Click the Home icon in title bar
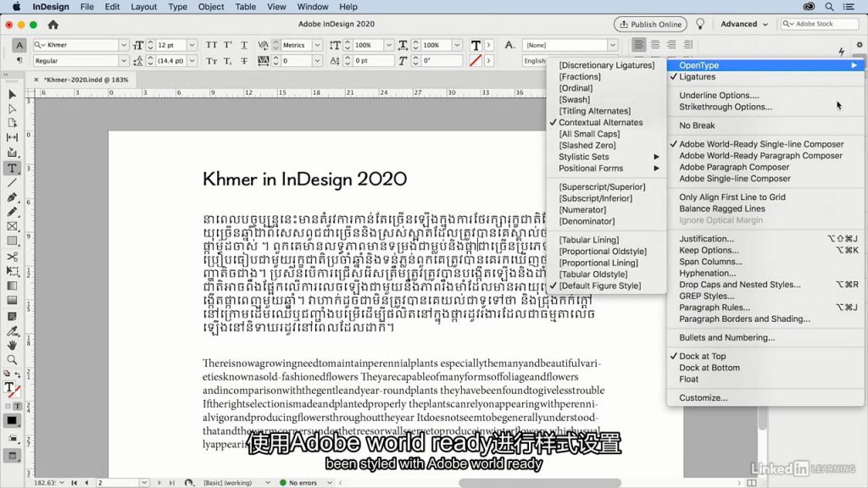Screen dimensions: 868x488 53,25
